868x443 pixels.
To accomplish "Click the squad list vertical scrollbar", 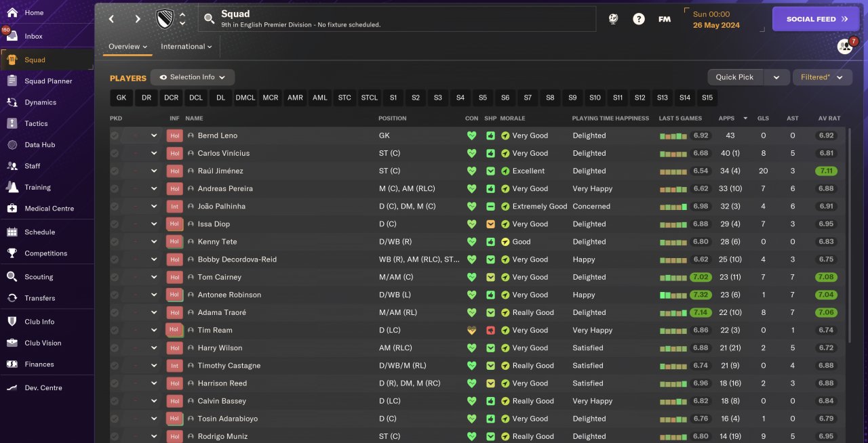I will click(848, 237).
